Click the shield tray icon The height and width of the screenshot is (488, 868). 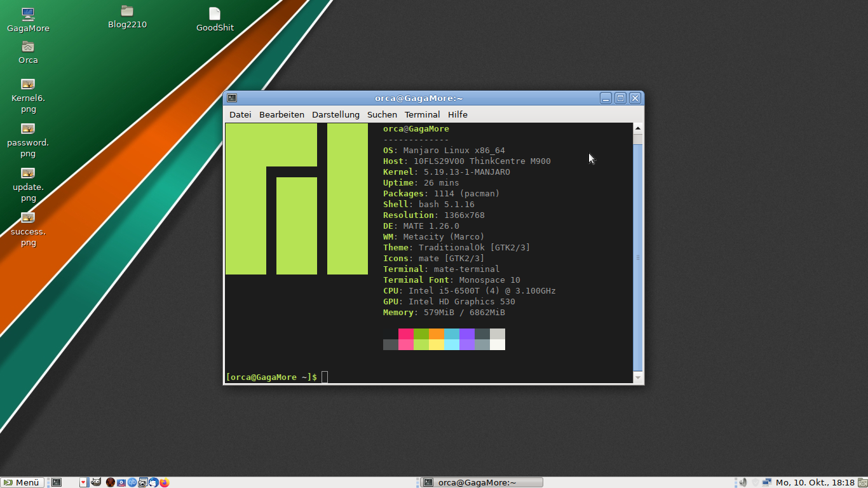(756, 482)
